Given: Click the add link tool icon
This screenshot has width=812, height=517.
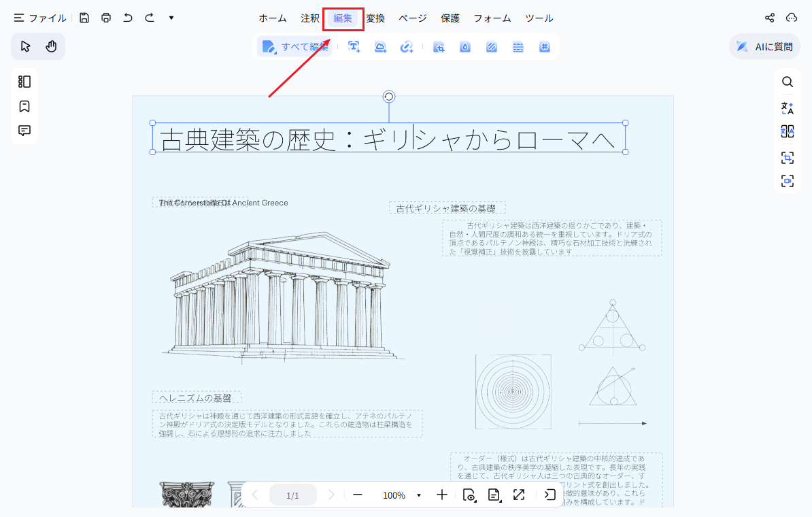Looking at the screenshot, I should [x=407, y=47].
